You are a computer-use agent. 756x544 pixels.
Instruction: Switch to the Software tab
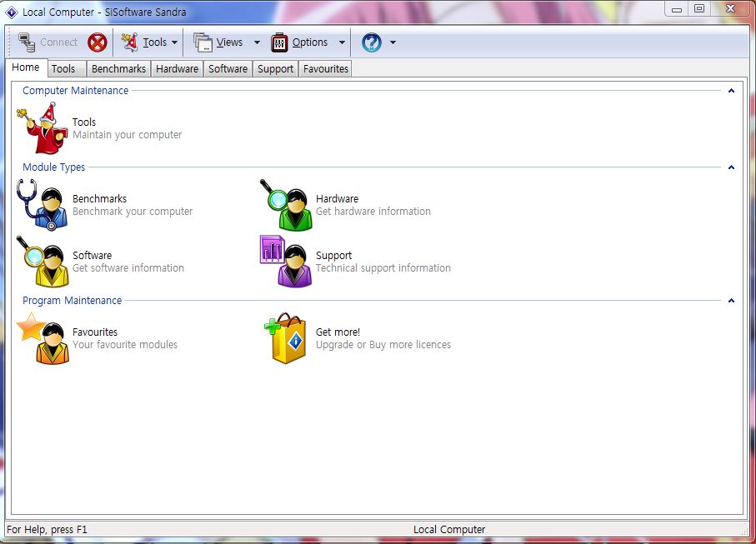[x=228, y=69]
